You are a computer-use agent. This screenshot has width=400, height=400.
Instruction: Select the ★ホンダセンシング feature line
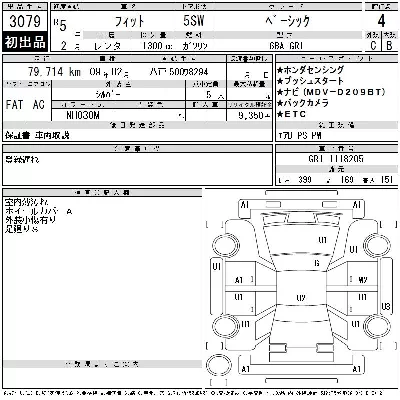(x=310, y=70)
